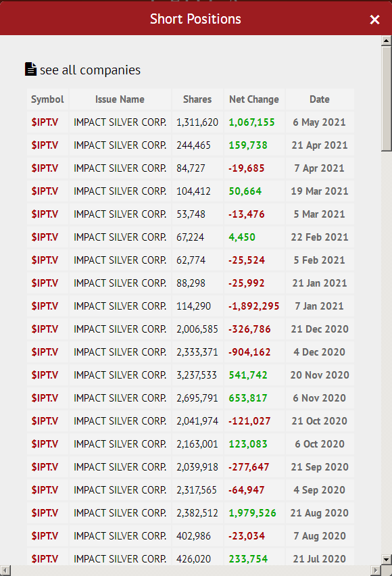Click the horizontal scrollbar right arrow
Image resolution: width=392 pixels, height=576 pixels.
point(376,571)
